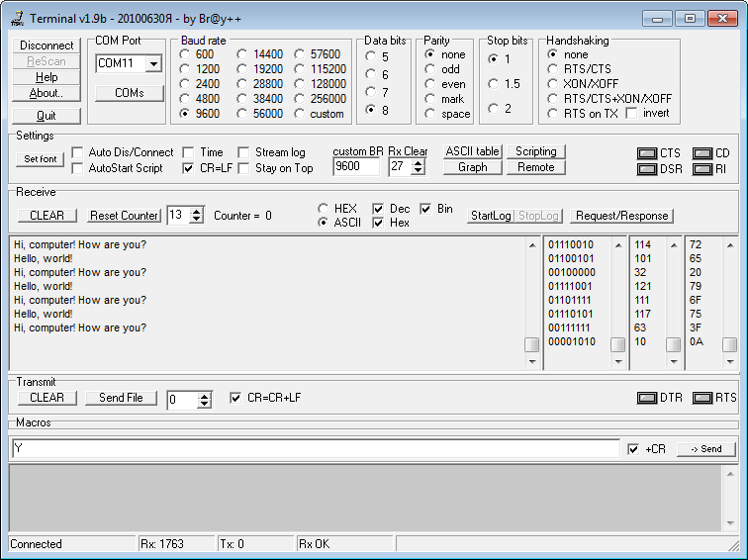748x560 pixels.
Task: Click the CTS indicator LED
Action: click(x=647, y=153)
